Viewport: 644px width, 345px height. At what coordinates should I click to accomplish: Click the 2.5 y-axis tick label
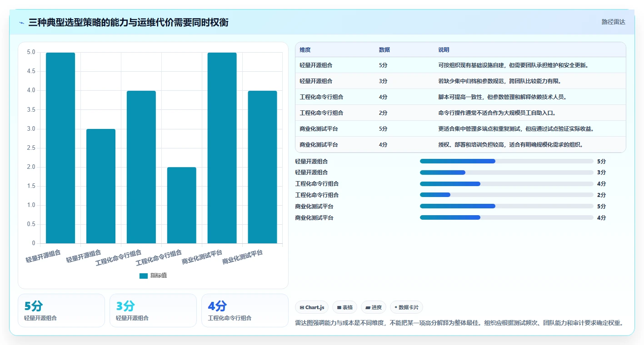coord(31,148)
